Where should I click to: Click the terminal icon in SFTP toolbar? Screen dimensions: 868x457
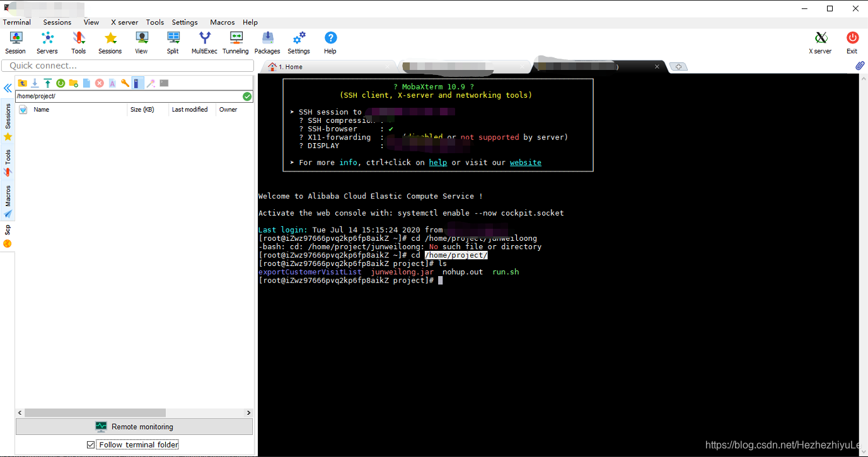pos(164,83)
